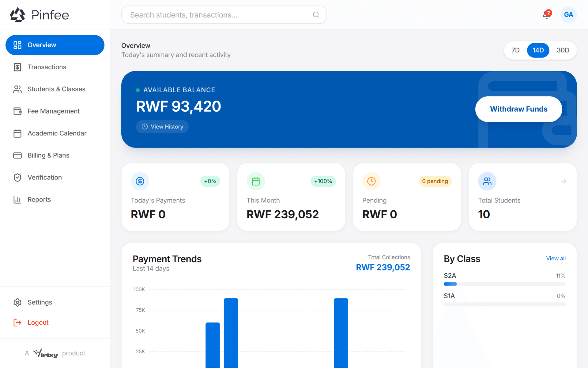Click the search students input field
588x368 pixels.
pyautogui.click(x=224, y=15)
